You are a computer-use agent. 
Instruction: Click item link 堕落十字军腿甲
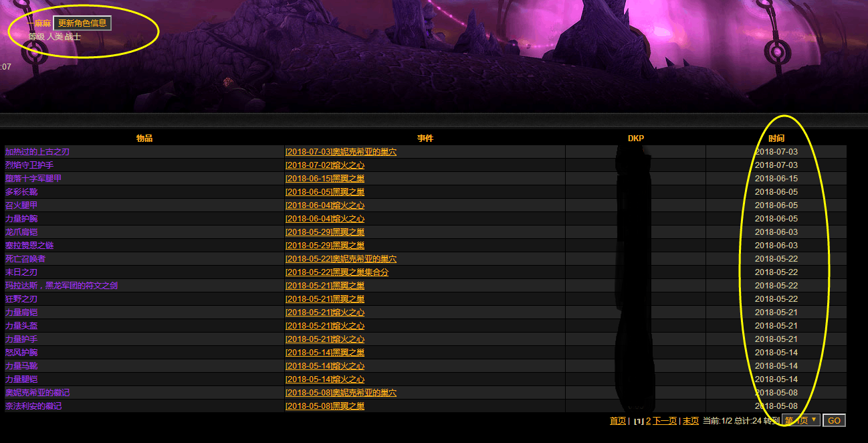(x=32, y=178)
